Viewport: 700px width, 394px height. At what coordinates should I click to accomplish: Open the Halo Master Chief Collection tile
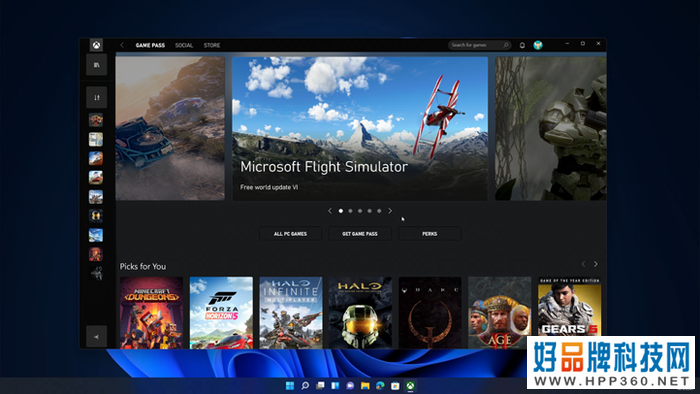click(x=360, y=313)
